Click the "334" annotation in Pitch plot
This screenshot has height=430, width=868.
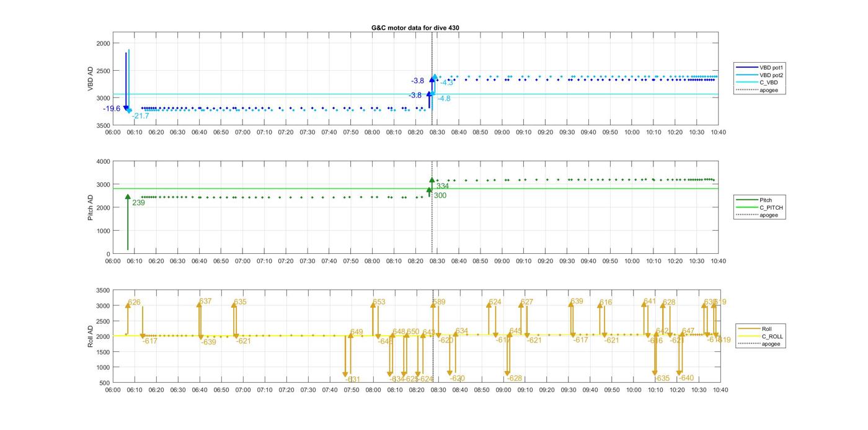click(x=443, y=186)
